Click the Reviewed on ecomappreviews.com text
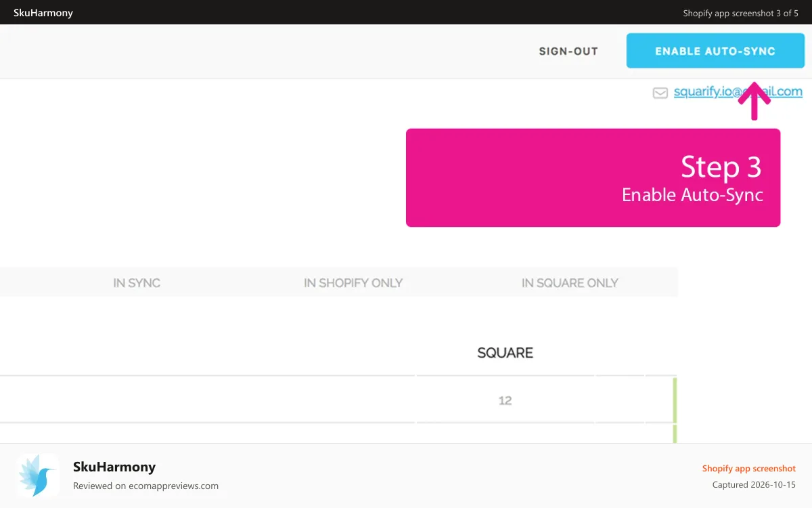The width and height of the screenshot is (812, 508). [x=145, y=486]
